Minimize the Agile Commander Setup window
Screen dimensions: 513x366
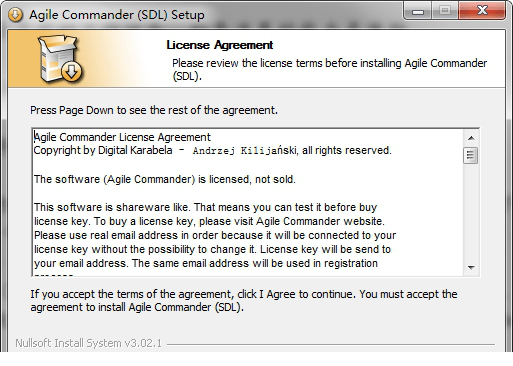[x=418, y=11]
